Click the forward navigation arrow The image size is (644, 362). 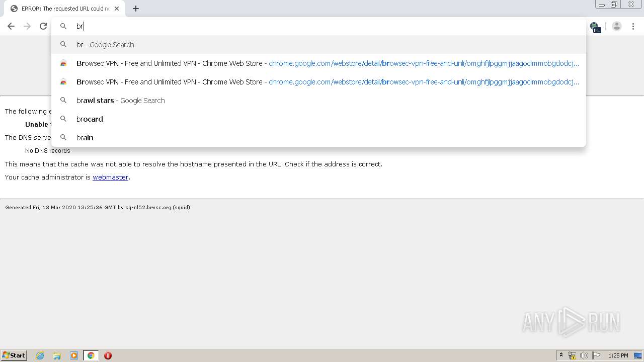[27, 26]
